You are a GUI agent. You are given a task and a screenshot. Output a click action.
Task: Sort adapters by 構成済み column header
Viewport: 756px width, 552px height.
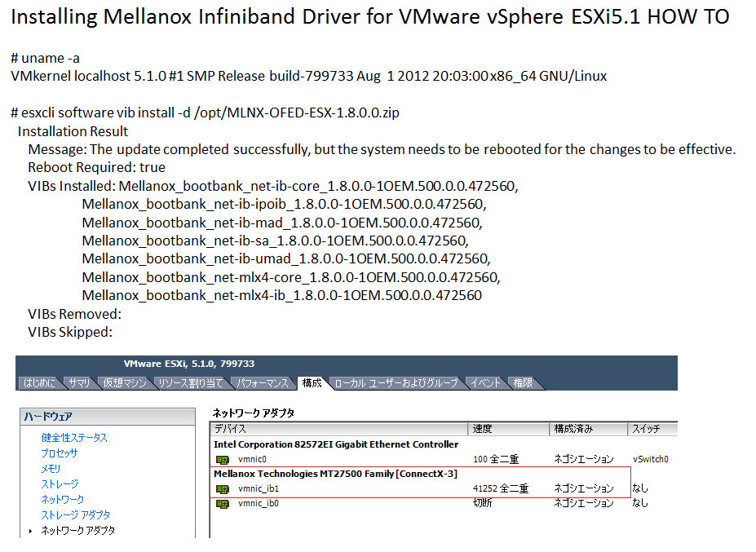click(589, 429)
